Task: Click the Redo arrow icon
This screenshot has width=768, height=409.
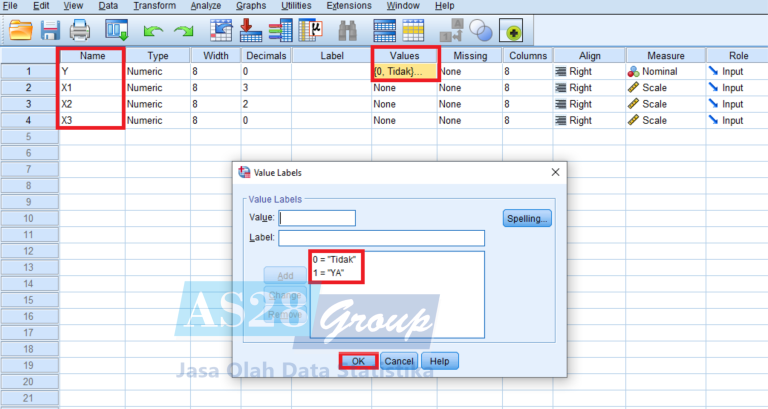Action: tap(183, 30)
